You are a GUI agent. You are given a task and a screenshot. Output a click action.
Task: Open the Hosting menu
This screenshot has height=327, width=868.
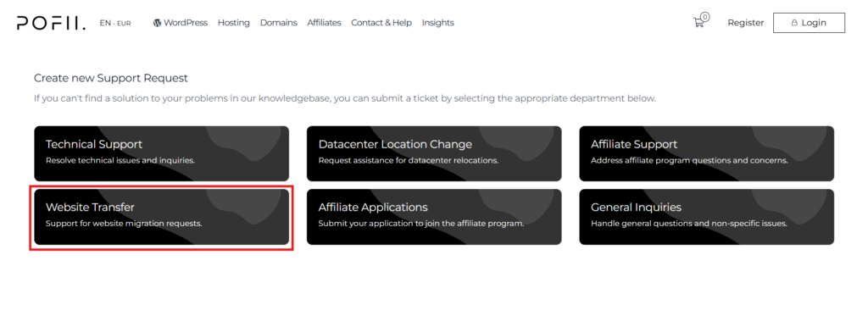pos(234,23)
